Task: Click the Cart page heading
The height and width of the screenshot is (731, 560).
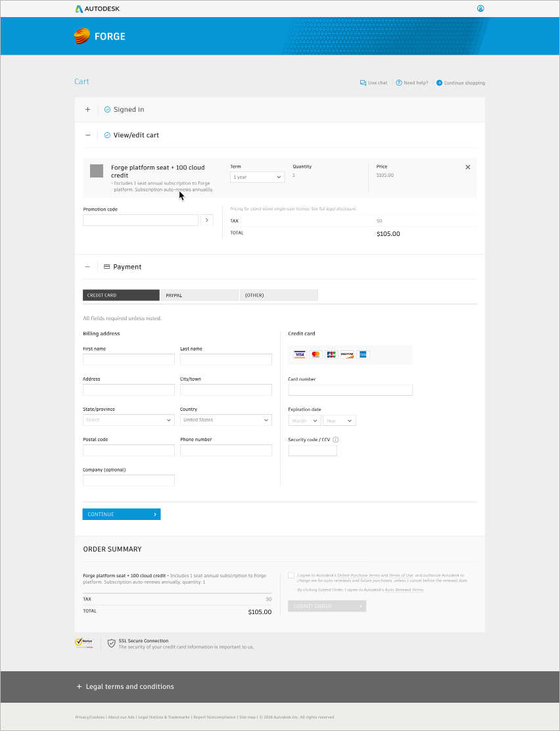Action: (x=82, y=82)
